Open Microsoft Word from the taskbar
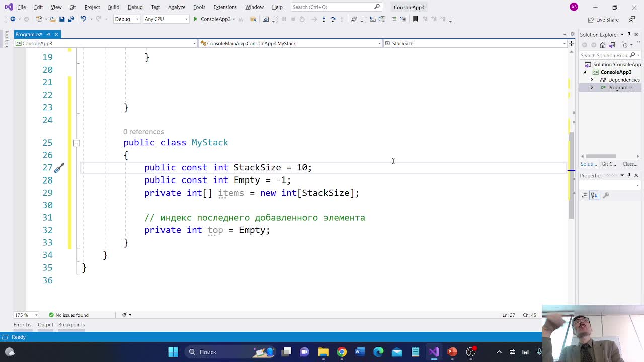The width and height of the screenshot is (644, 362). pyautogui.click(x=360, y=352)
